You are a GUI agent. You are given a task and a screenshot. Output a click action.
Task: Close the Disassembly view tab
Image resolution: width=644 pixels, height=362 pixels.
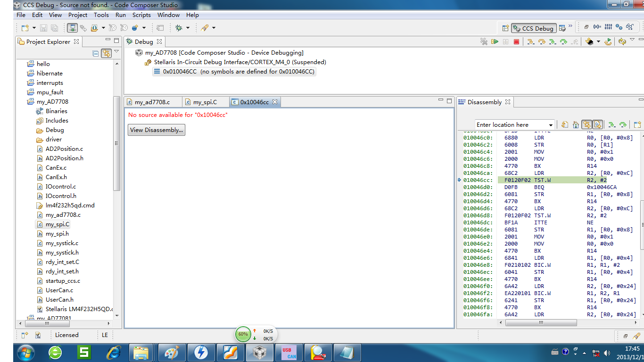[508, 102]
